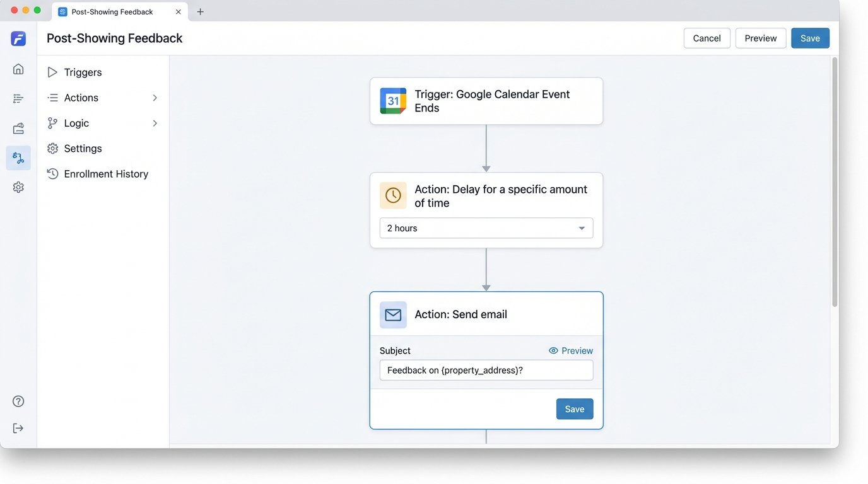Open the 2 hours delay duration dropdown

[x=486, y=228]
